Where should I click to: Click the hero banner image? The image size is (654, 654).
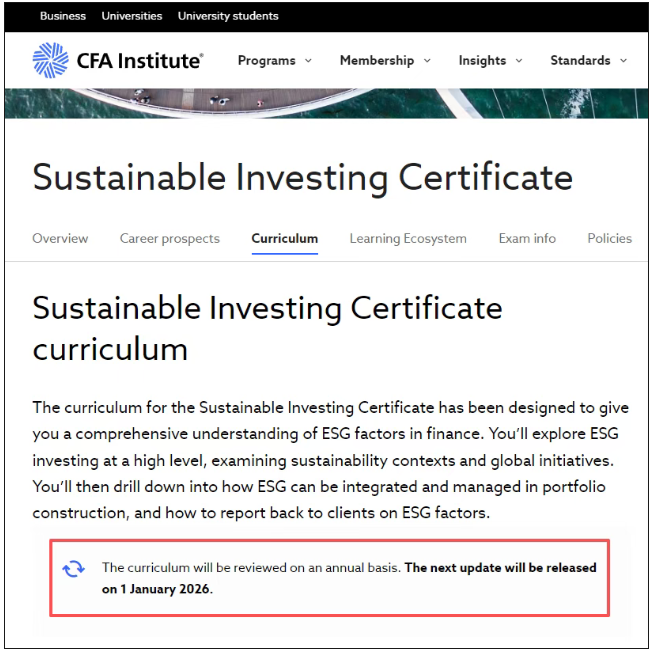pyautogui.click(x=326, y=103)
